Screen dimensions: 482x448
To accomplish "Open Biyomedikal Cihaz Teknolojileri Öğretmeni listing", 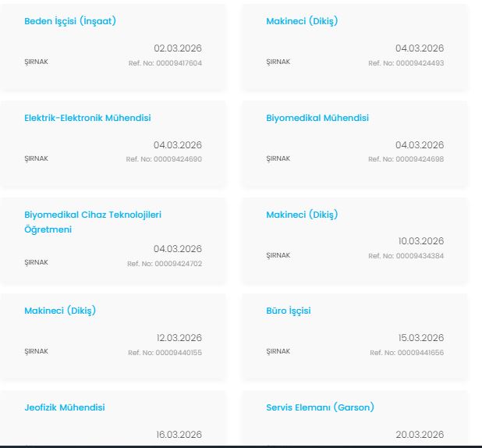I will pyautogui.click(x=93, y=215).
